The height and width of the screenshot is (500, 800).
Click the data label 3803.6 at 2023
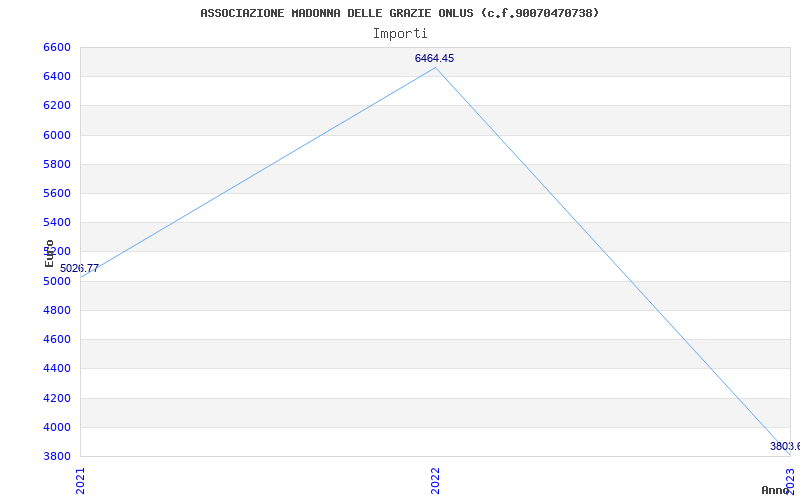[x=785, y=446]
